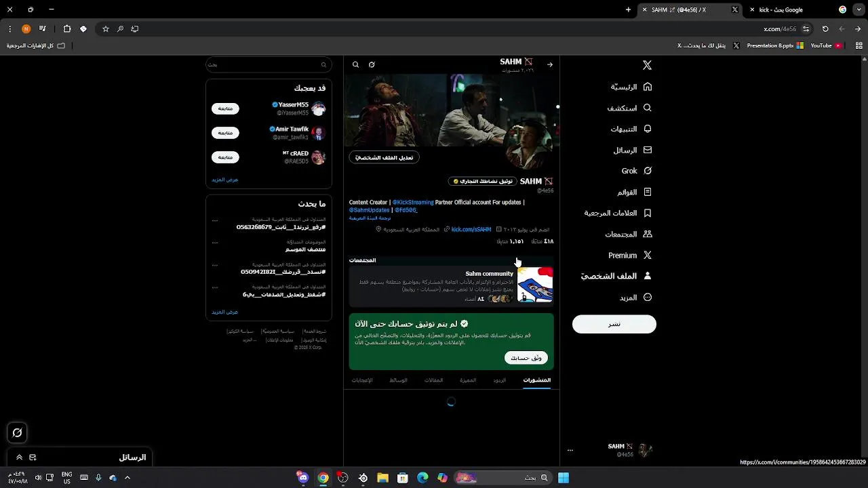Open the Sahm community card
This screenshot has height=488, width=868.
(452, 285)
